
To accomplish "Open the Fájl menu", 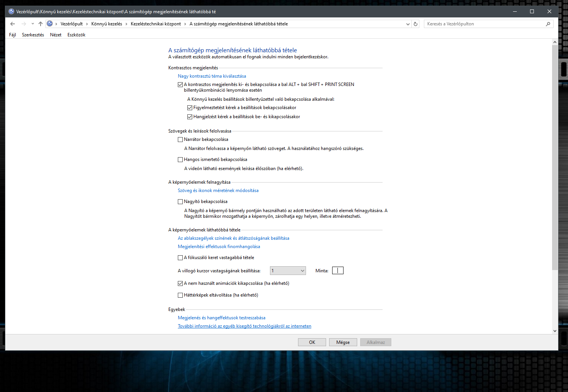I will tap(13, 35).
